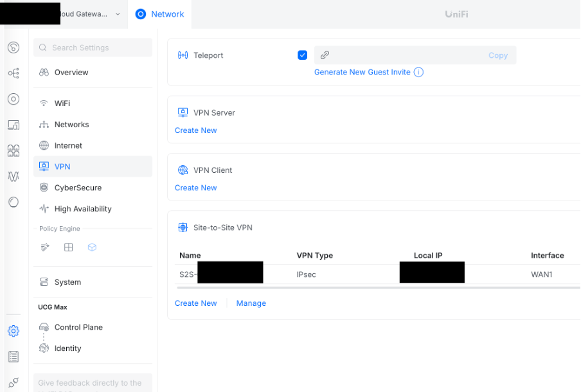This screenshot has height=392, width=581.
Task: Click the give feedback box
Action: 93,383
